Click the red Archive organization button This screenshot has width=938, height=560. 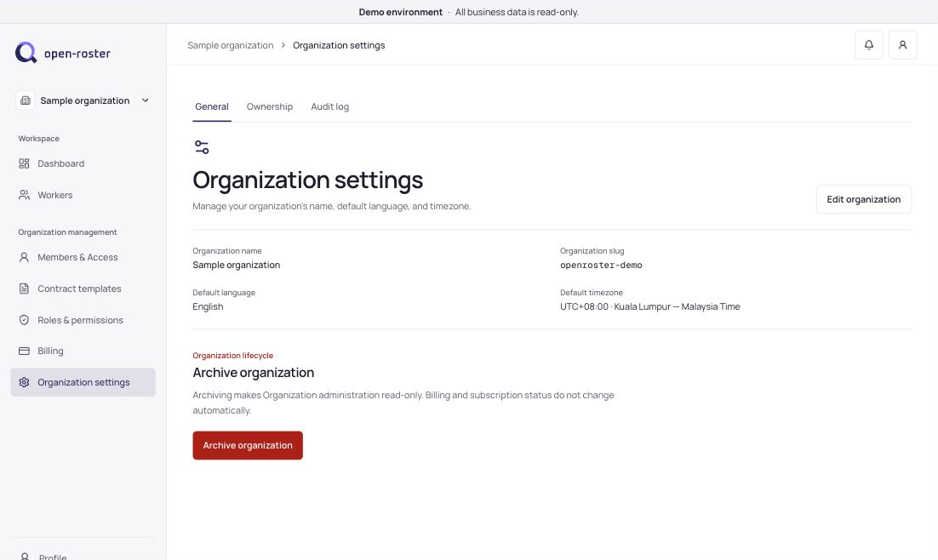248,445
